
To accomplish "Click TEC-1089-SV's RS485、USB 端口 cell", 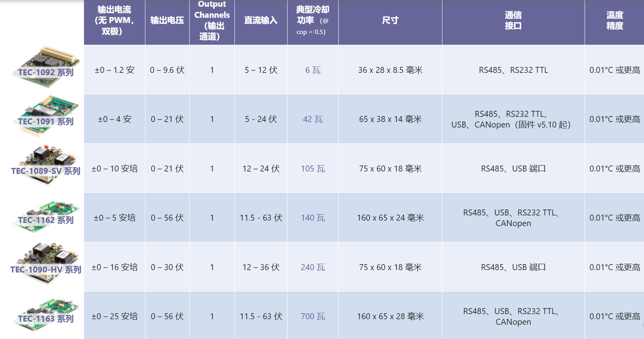I will pos(513,169).
